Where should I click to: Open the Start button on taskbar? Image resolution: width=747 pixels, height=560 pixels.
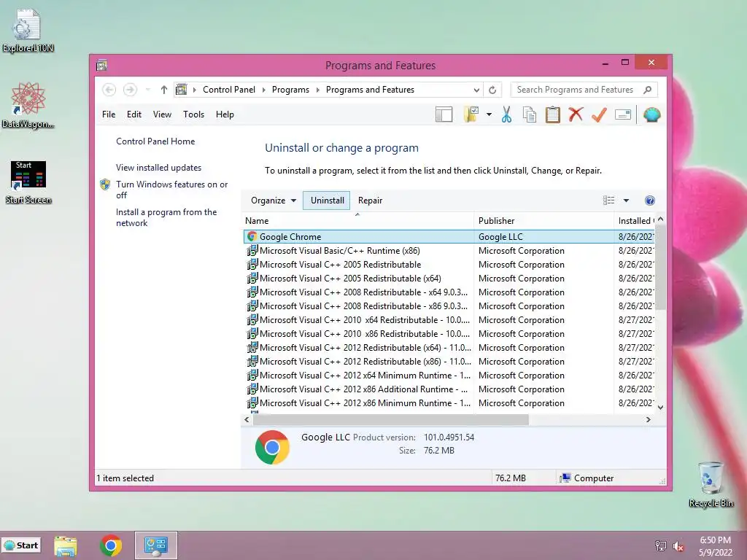click(21, 545)
